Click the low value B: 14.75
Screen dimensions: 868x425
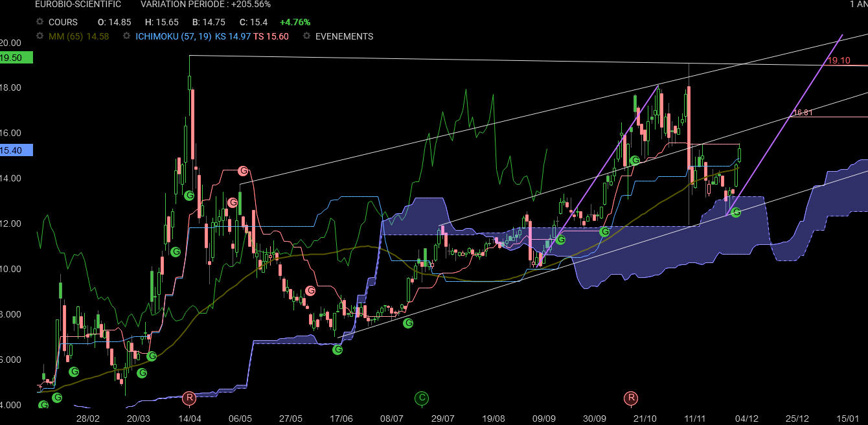209,22
